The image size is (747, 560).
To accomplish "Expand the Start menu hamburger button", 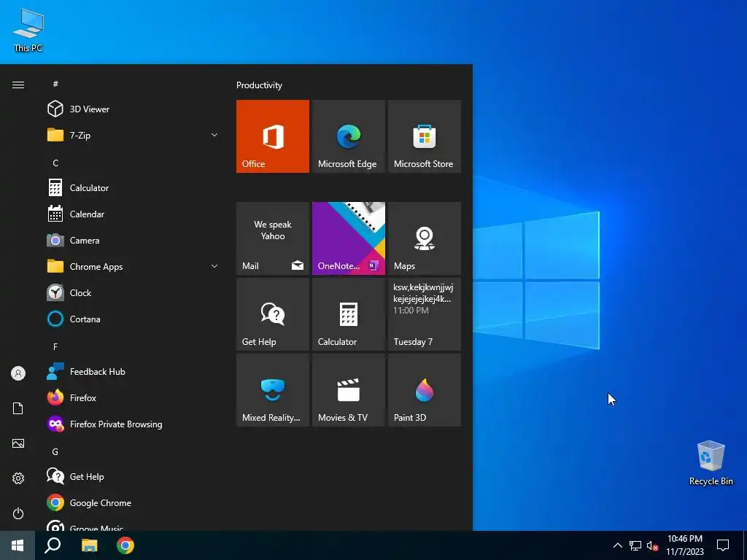I will tap(18, 85).
